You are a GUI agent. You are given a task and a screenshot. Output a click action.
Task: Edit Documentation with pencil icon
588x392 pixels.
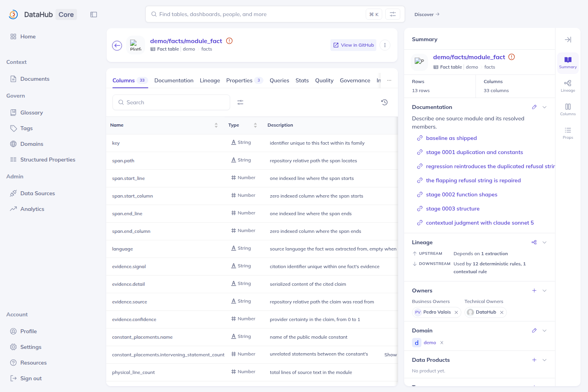[534, 107]
